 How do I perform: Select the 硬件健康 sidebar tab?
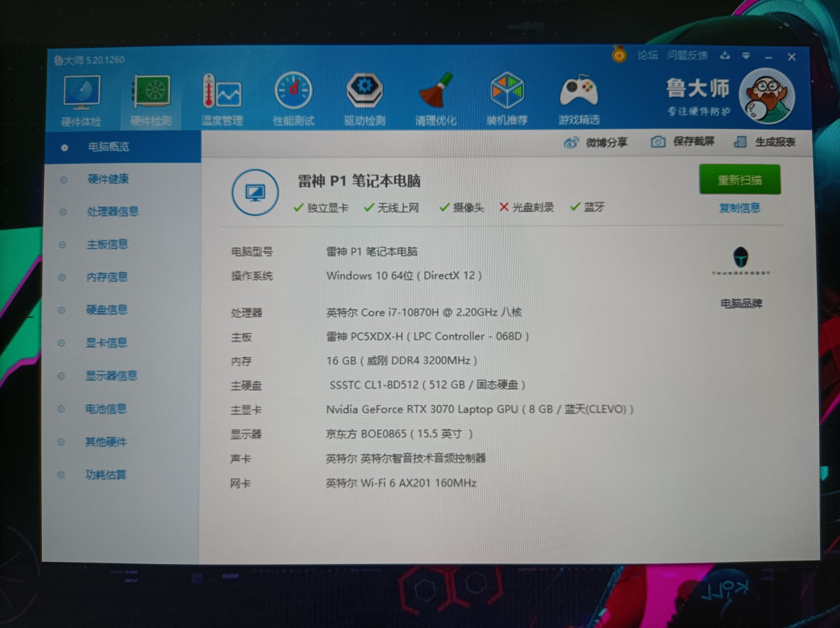(x=122, y=180)
